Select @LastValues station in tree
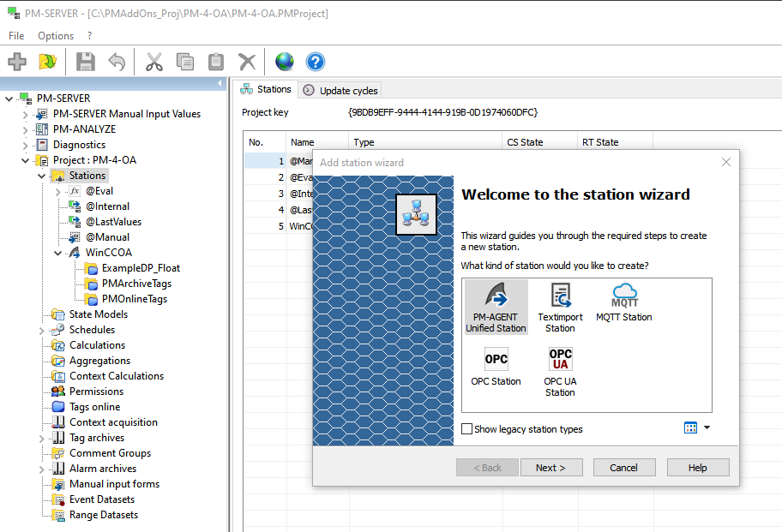This screenshot has height=532, width=782. tap(113, 222)
